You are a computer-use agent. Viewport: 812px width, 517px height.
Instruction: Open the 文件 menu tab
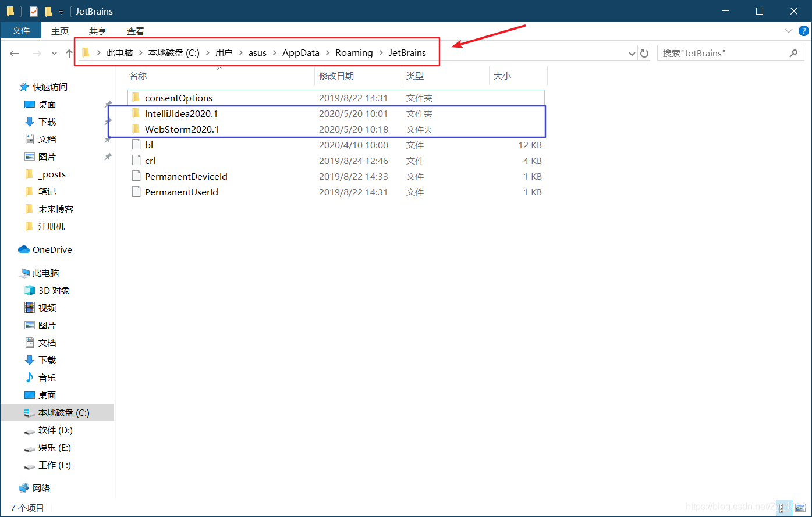click(21, 31)
